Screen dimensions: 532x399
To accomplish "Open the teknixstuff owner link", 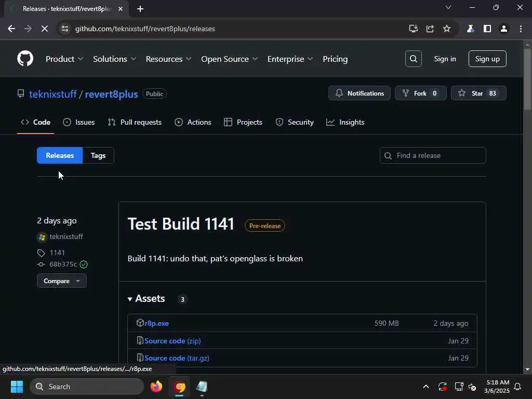I will pos(53,94).
